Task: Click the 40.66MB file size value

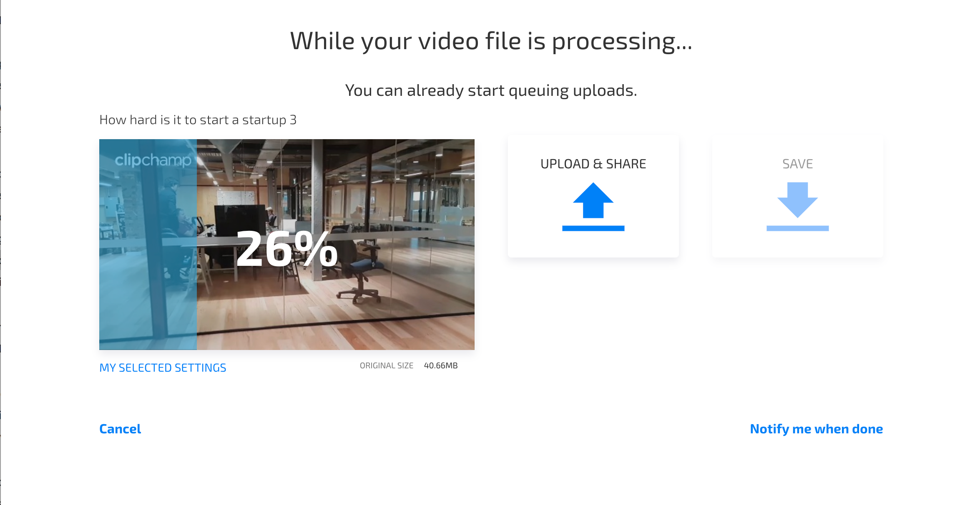Action: (441, 365)
